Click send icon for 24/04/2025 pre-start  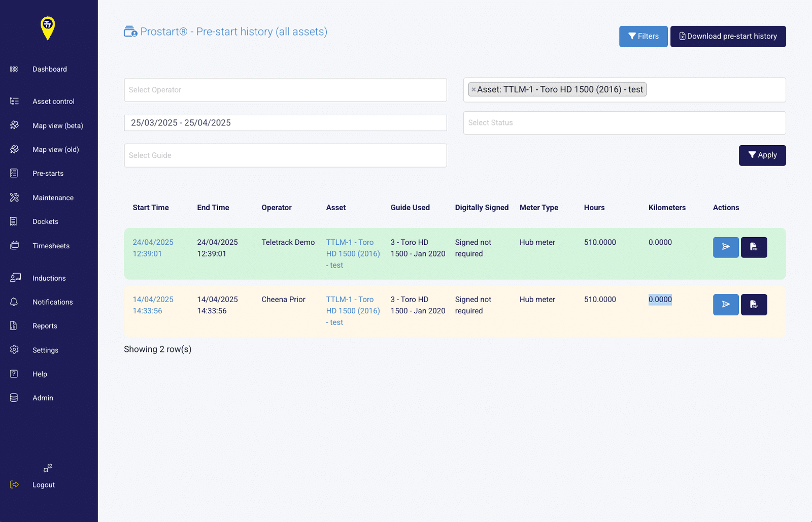(x=726, y=247)
